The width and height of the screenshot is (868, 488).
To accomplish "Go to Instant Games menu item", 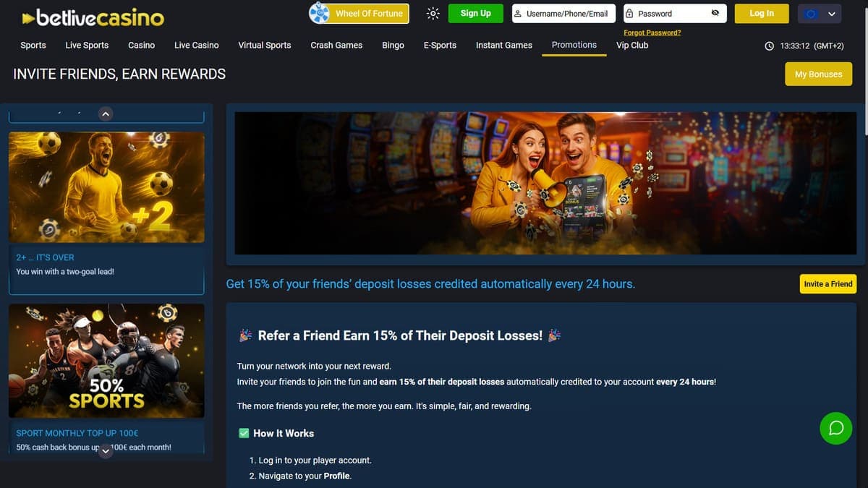I will [x=504, y=45].
